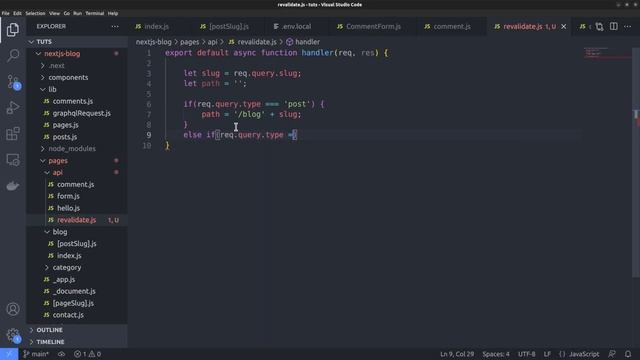Collapse the blog folder
Screen dimensions: 640x360
tap(77, 232)
